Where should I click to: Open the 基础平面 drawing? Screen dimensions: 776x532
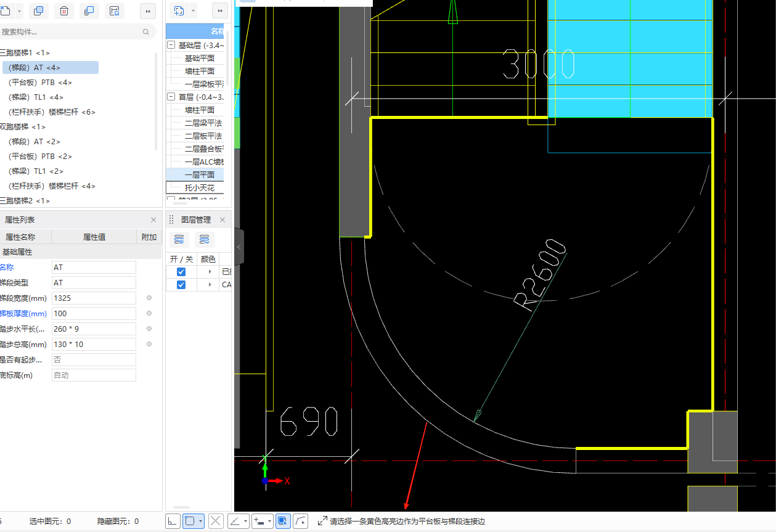click(x=200, y=58)
